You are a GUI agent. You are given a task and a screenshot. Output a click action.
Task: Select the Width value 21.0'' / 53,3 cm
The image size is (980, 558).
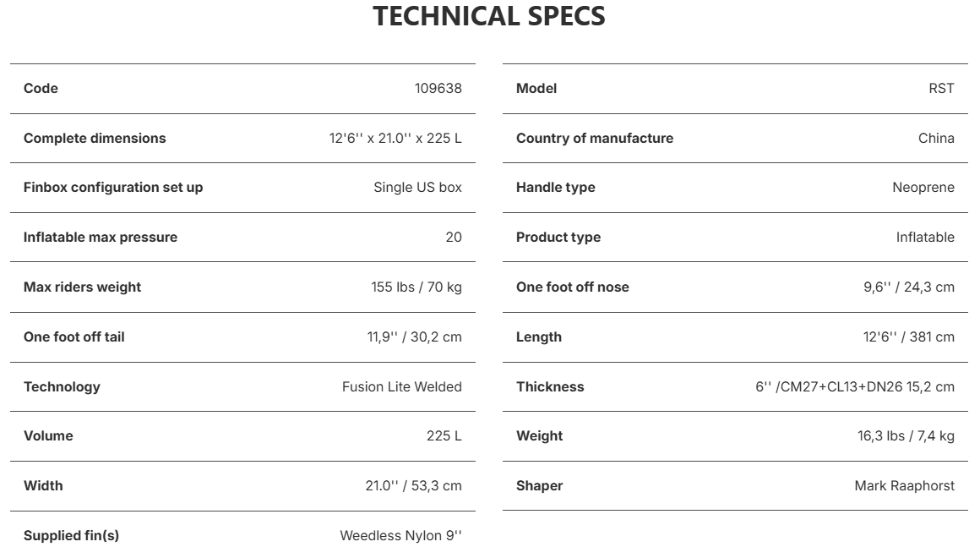click(x=414, y=485)
